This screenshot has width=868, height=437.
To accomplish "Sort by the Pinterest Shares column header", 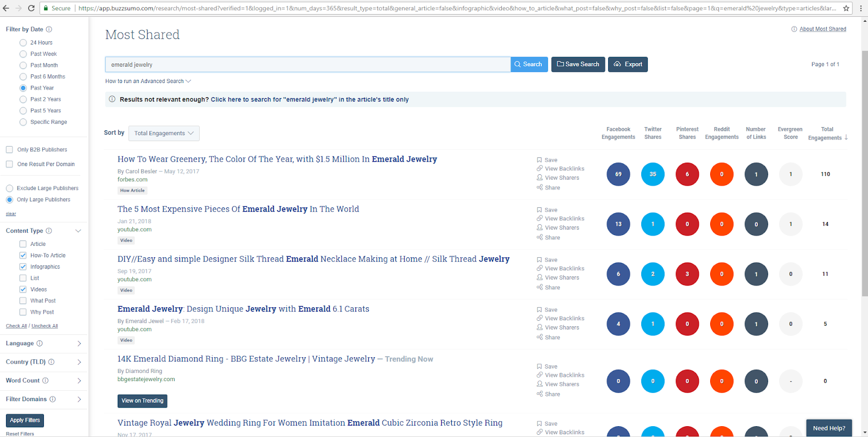I will point(687,133).
